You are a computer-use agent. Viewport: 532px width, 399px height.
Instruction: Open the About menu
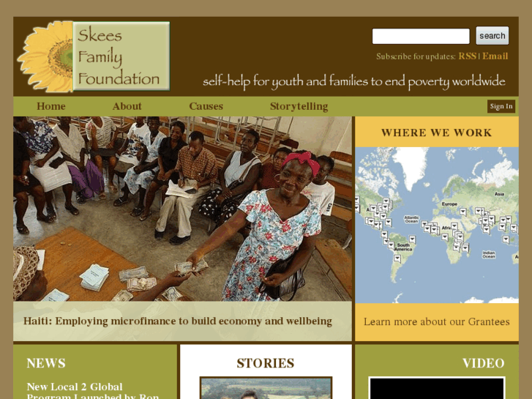(127, 106)
